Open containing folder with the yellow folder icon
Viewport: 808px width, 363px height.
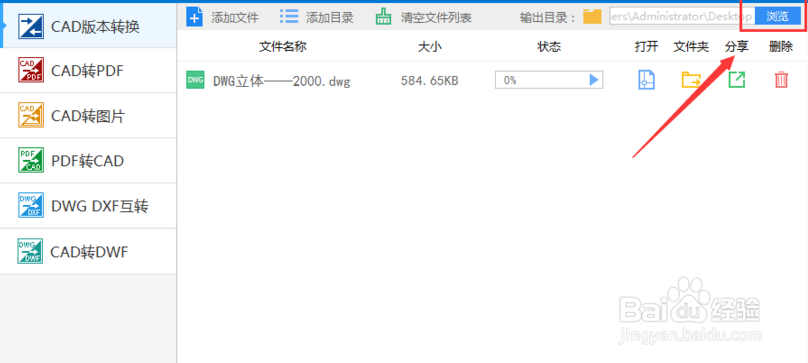pyautogui.click(x=691, y=80)
